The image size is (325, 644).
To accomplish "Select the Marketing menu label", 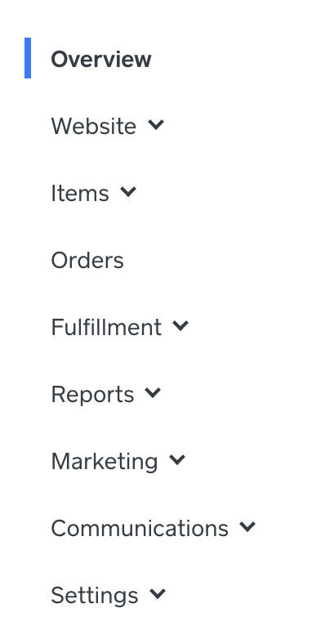I will click(x=105, y=461).
